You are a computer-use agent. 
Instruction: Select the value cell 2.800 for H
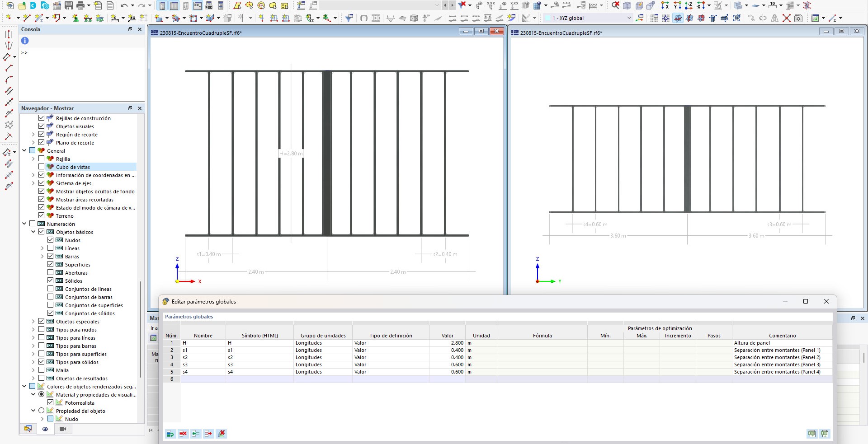[x=447, y=343]
